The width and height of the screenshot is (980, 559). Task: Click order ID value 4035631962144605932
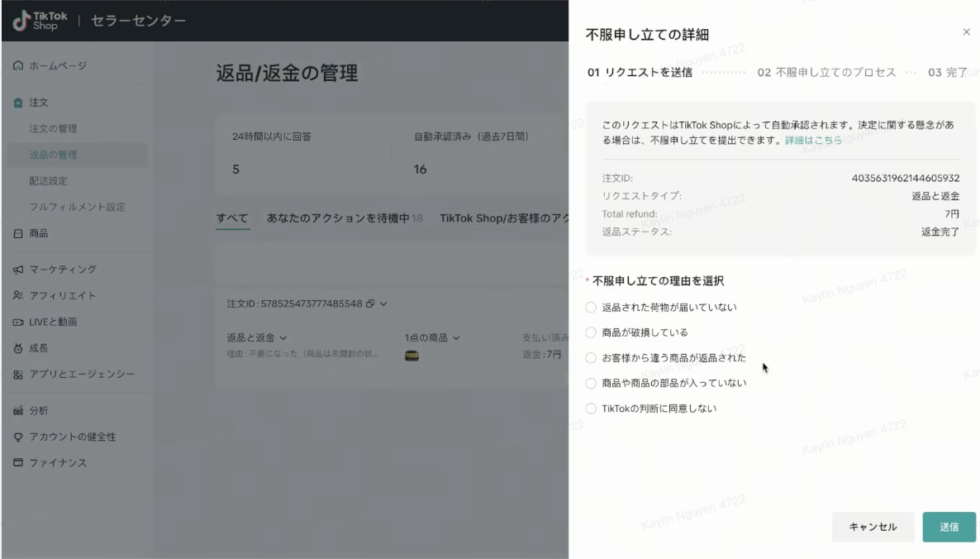tap(905, 179)
